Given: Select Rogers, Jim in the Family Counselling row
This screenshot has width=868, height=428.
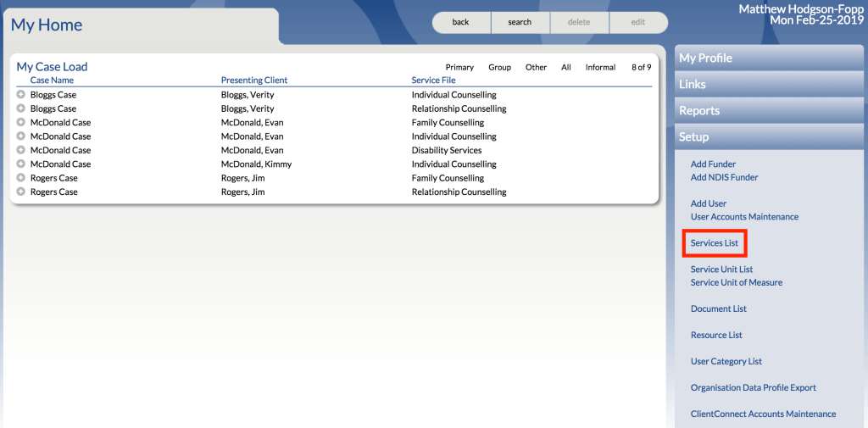Looking at the screenshot, I should 242,178.
